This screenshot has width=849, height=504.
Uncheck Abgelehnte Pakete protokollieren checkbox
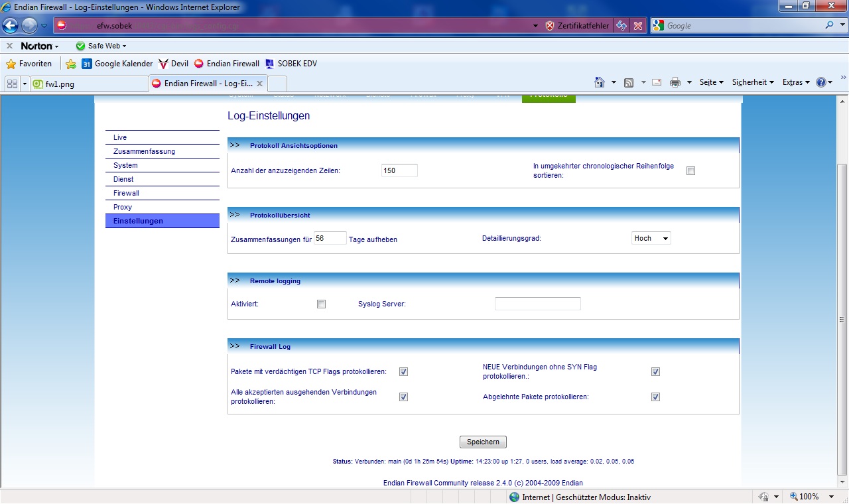click(x=655, y=397)
